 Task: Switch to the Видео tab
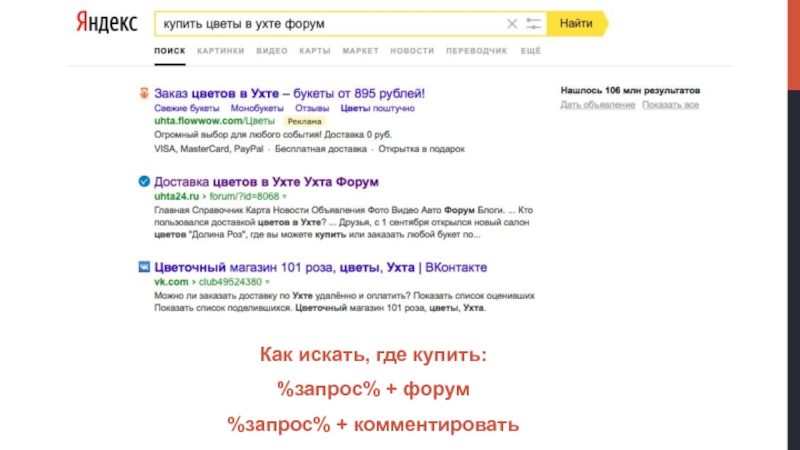(272, 51)
